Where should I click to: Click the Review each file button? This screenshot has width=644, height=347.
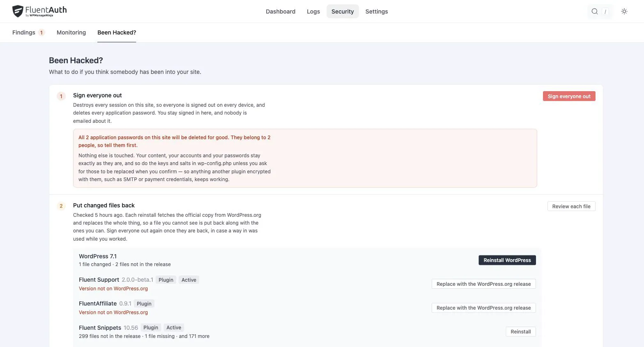click(x=571, y=206)
